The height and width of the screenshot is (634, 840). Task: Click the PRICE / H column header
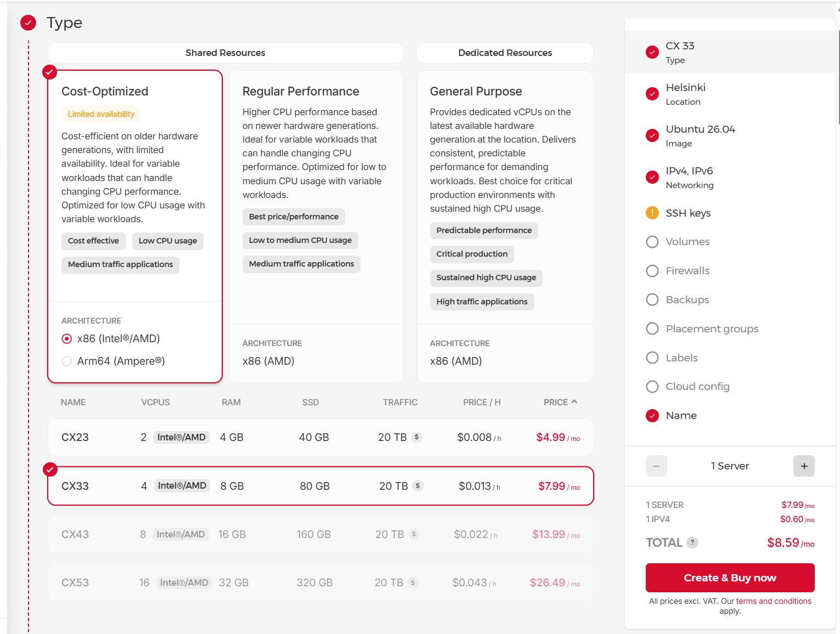coord(482,403)
